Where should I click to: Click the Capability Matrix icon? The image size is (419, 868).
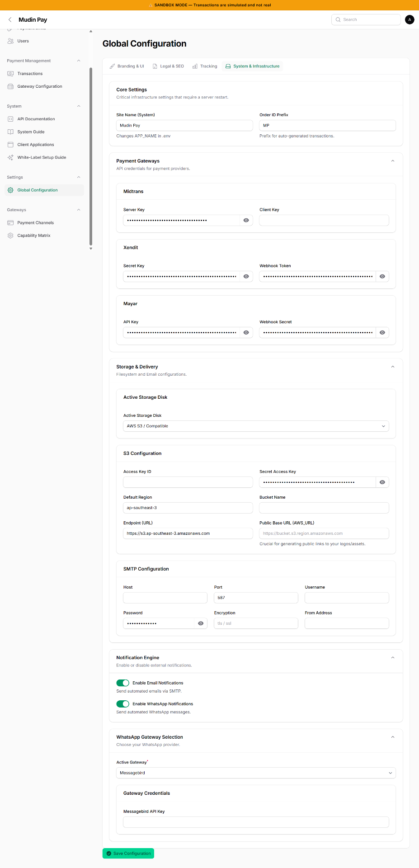point(10,236)
